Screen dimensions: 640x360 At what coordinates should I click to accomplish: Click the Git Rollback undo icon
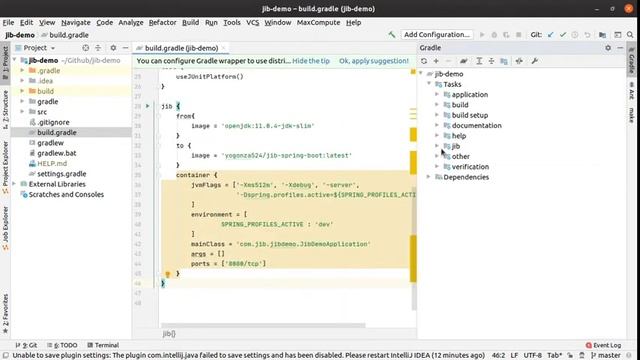(x=587, y=35)
